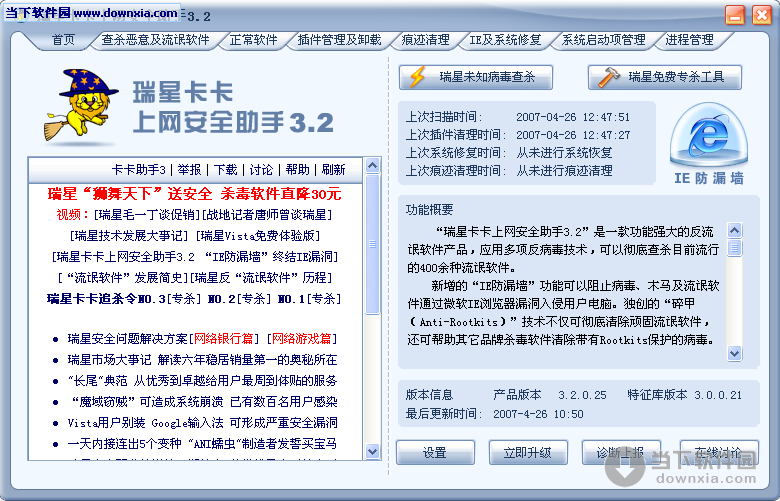Open 瑞星Vista免费体验版 link
Viewport: 780px width, 501px height.
pyautogui.click(x=258, y=235)
